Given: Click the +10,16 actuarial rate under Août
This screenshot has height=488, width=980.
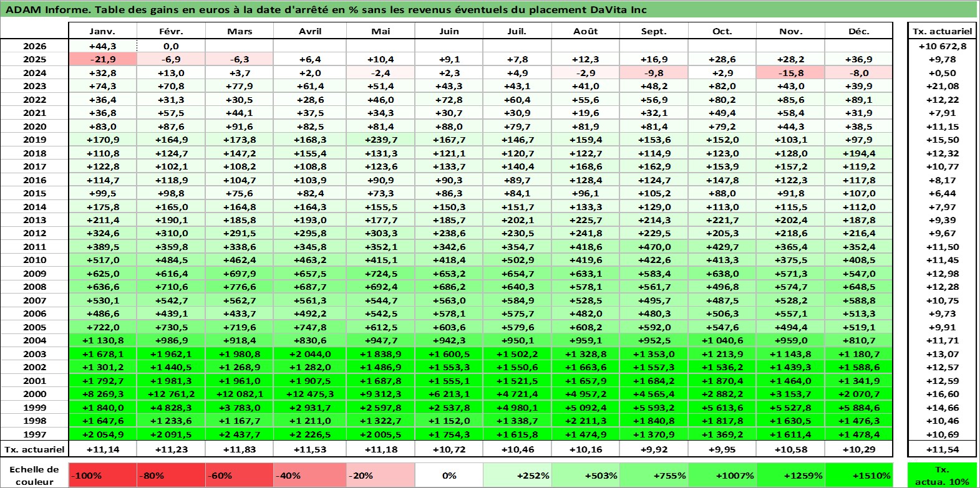Looking at the screenshot, I should pos(586,449).
